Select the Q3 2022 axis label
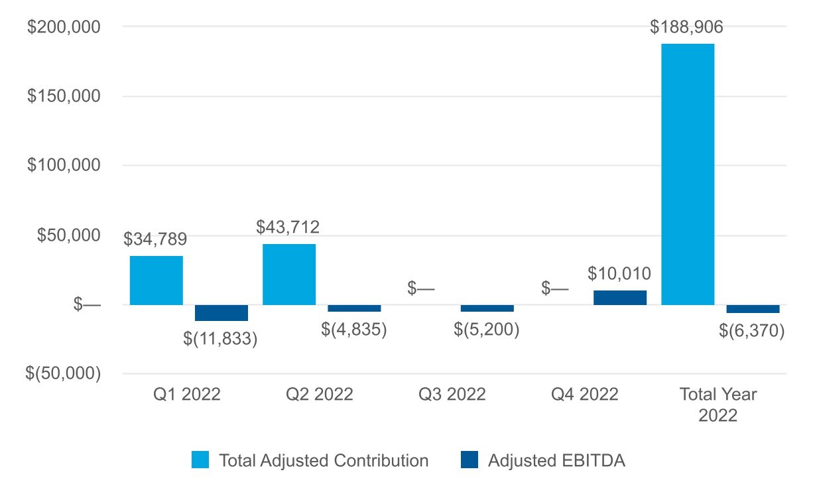Viewport: 813px width, 504px height. click(452, 395)
